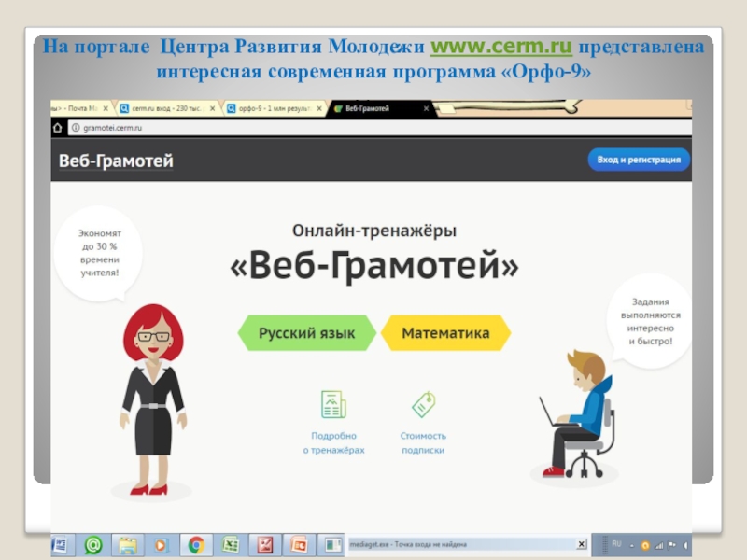Click the site info icon in the address bar

[x=76, y=128]
